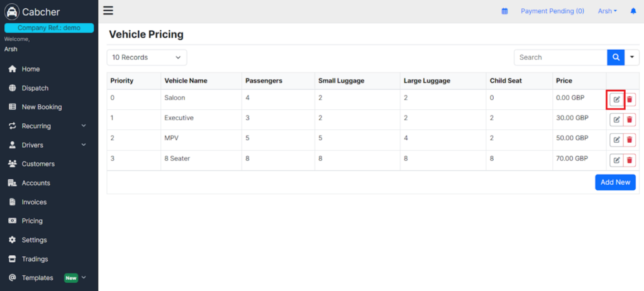Screen dimensions: 644x291
Task: Open the notifications bell icon
Action: (633, 11)
